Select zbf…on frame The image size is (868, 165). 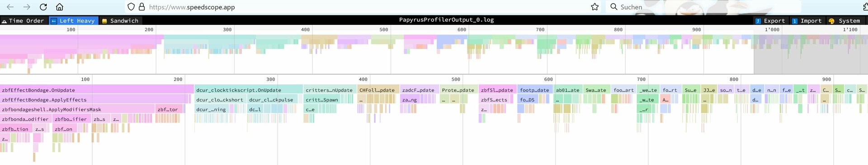point(65,129)
